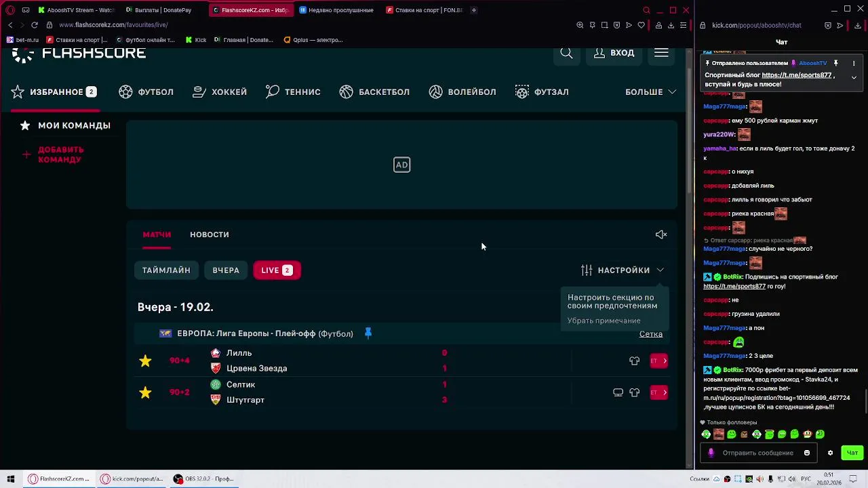Select the LIVE filter
868x488 pixels.
[x=277, y=270]
